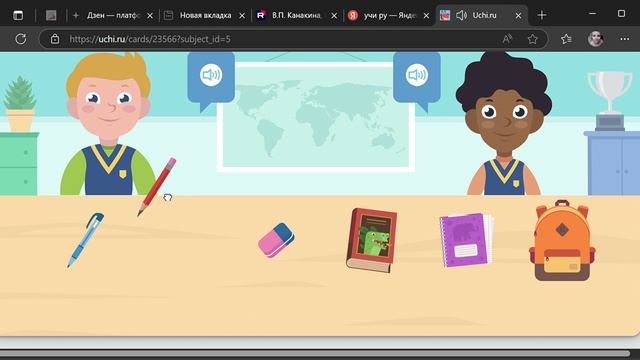Screen dimensions: 640x360
Task: View site information via the lock icon
Action: coord(55,39)
